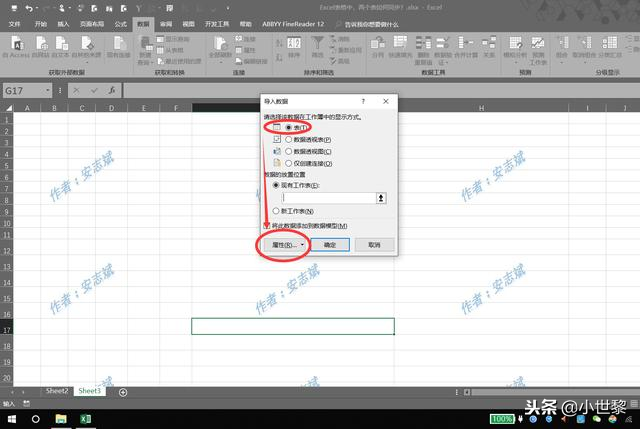Choose the PivotTable Report (数据透视表) radio option
The height and width of the screenshot is (429, 640).
(289, 140)
